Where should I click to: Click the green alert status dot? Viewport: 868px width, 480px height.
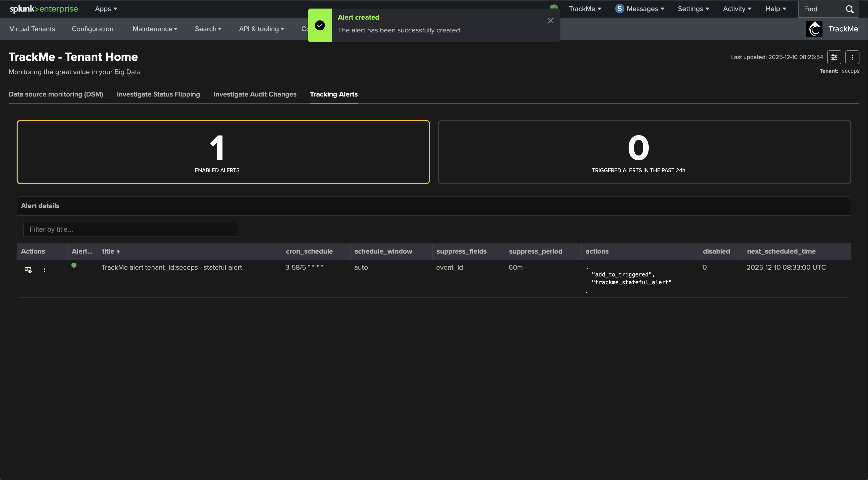[74, 265]
